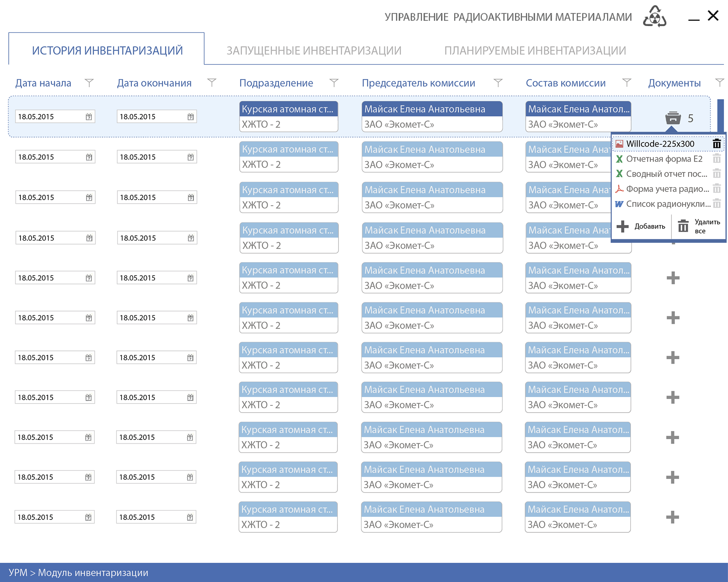Click the Документы column header
This screenshot has height=582, width=728.
tap(674, 83)
